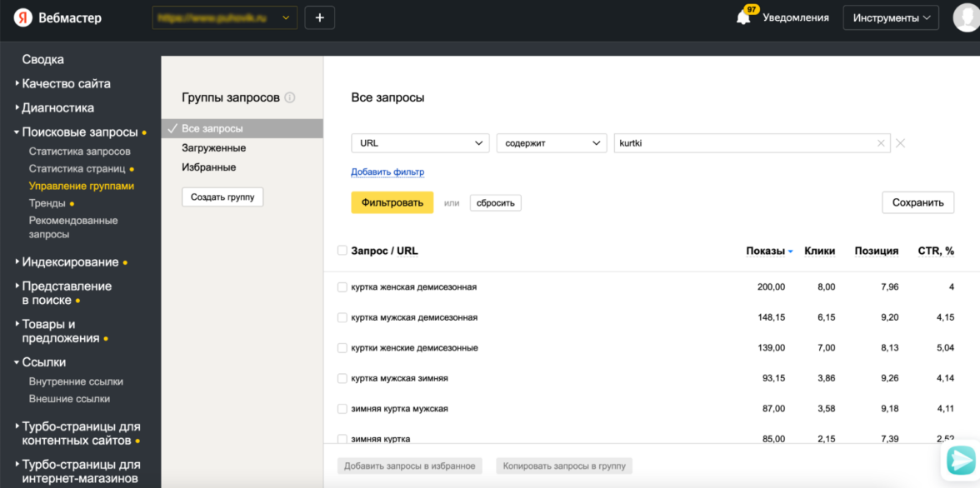Screen dimensions: 980x488
Task: Open the chat widget icon in the corner
Action: (x=961, y=460)
